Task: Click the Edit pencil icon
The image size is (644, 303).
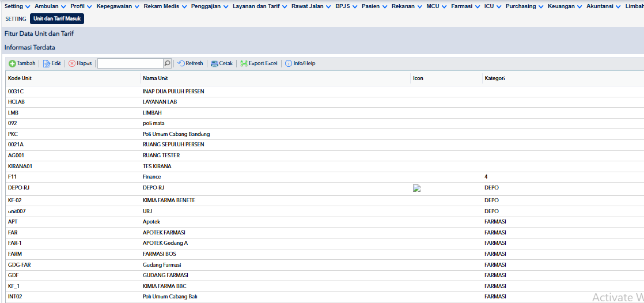Action: pos(47,63)
